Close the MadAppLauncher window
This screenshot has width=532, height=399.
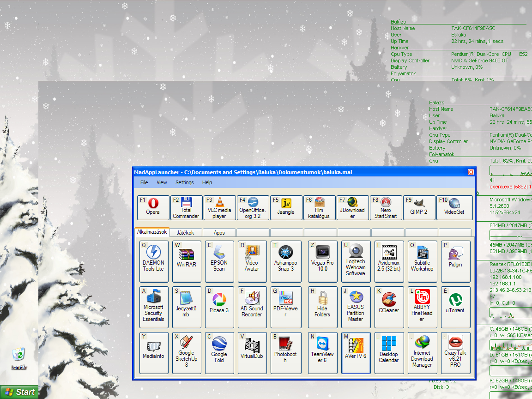(471, 172)
